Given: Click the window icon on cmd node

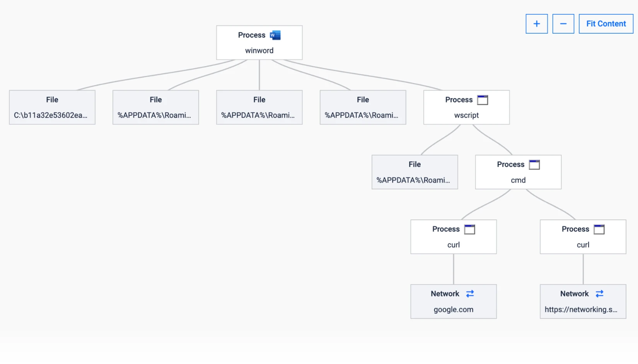Looking at the screenshot, I should 534,165.
